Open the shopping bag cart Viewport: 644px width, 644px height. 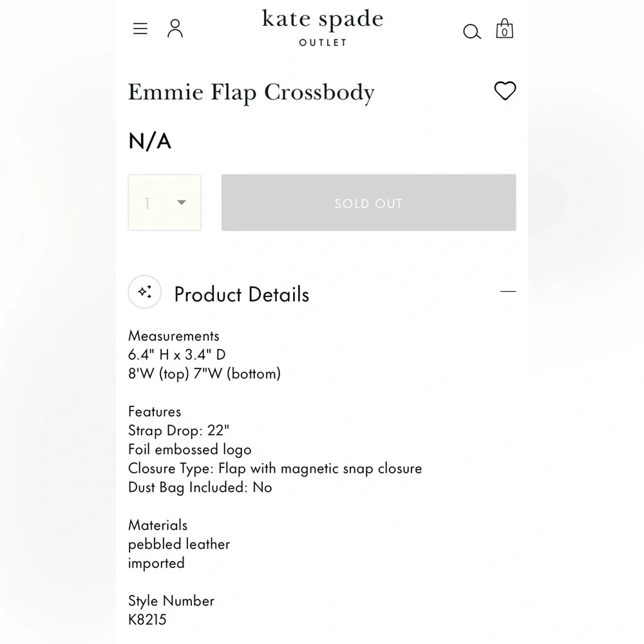[504, 29]
